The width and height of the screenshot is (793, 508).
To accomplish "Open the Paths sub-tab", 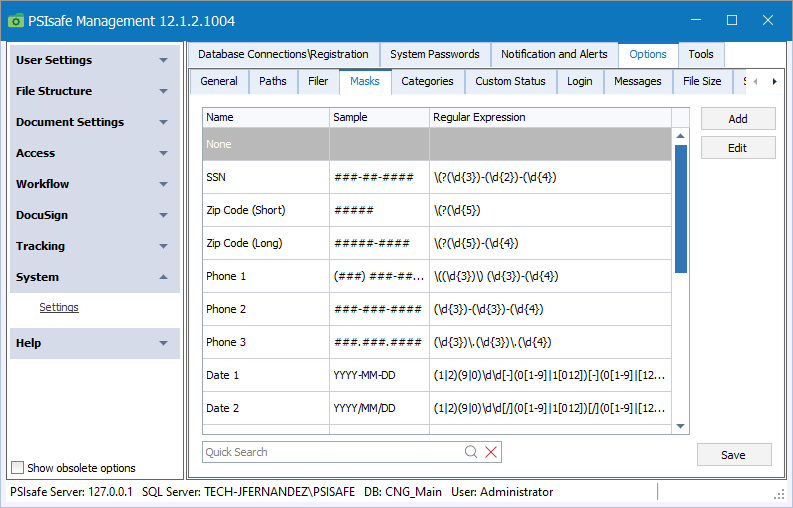I will (273, 81).
